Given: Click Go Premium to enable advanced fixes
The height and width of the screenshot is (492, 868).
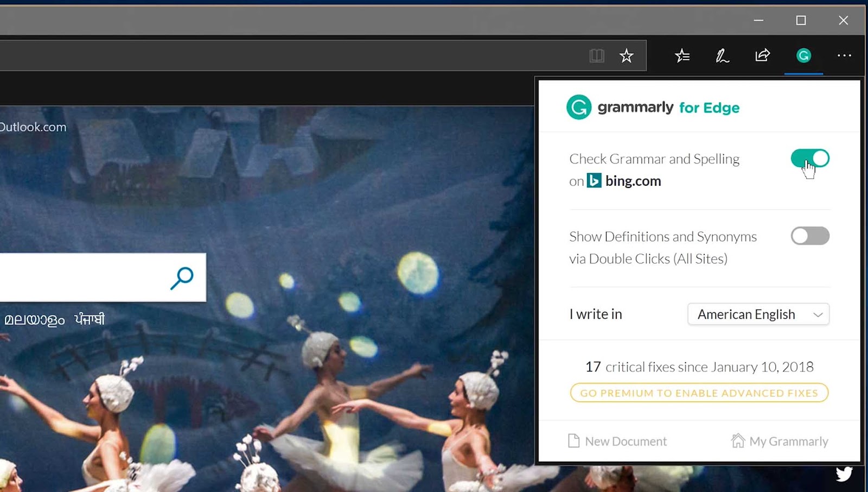Looking at the screenshot, I should 698,393.
